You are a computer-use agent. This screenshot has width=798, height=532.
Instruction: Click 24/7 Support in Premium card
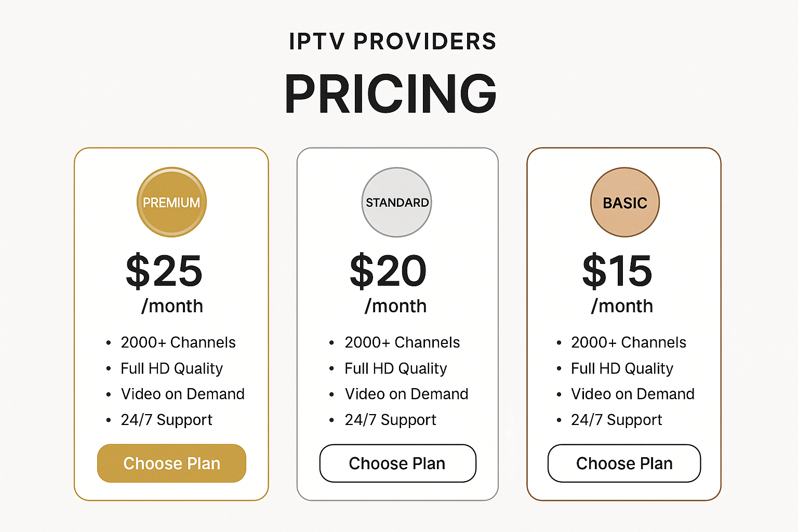167,420
